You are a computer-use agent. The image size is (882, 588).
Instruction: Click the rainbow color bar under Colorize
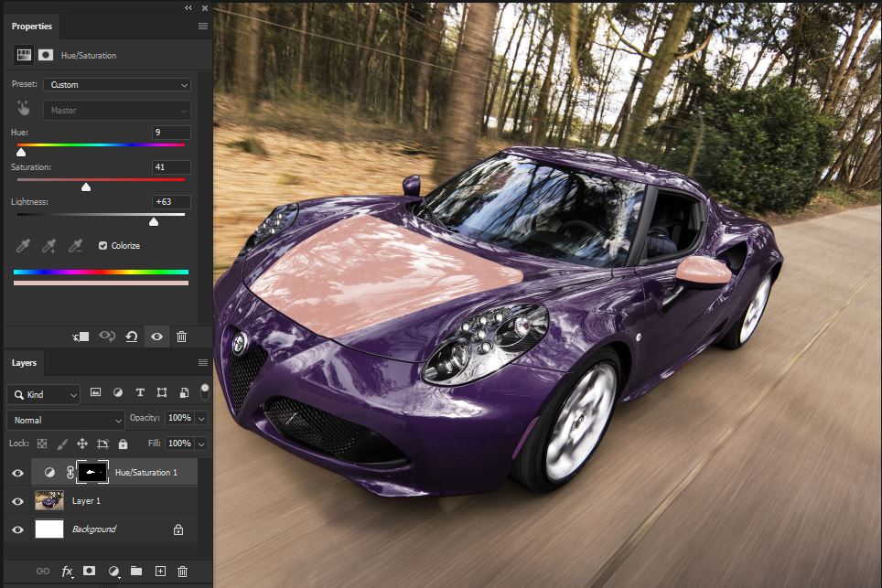[x=102, y=273]
